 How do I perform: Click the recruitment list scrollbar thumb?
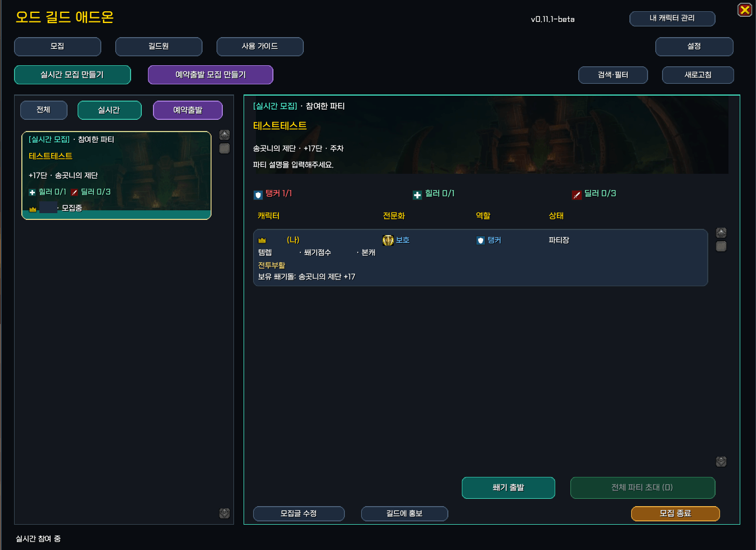click(224, 148)
